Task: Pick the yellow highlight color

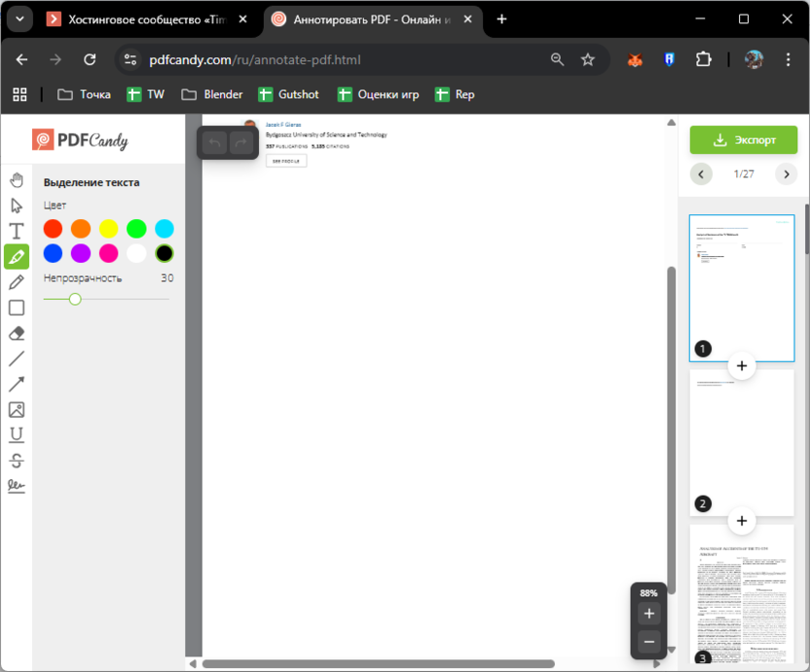Action: pyautogui.click(x=108, y=229)
